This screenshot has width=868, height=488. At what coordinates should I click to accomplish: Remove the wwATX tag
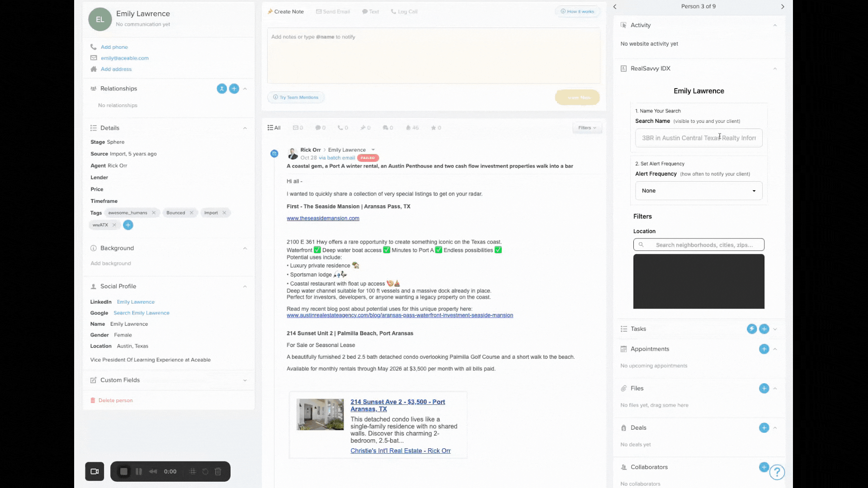click(x=114, y=225)
